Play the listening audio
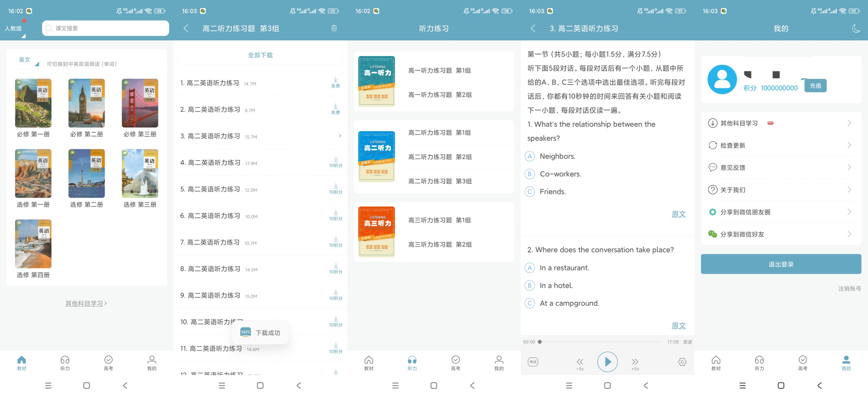 point(607,362)
